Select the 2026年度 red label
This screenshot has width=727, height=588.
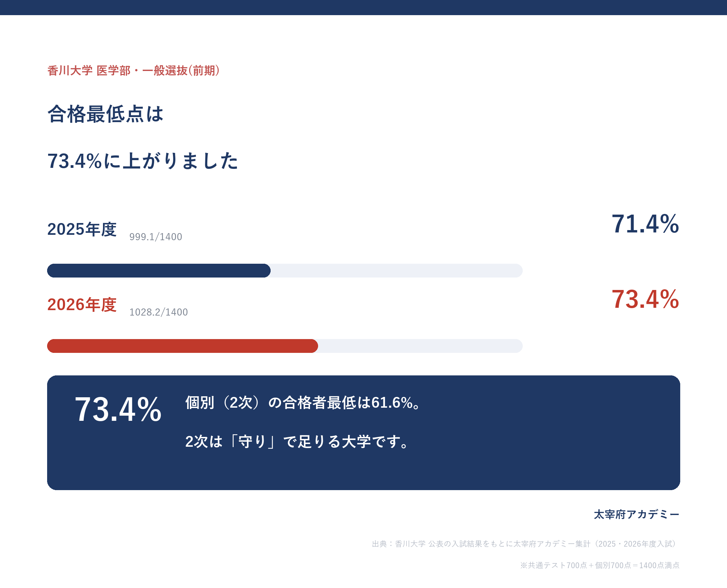(82, 304)
